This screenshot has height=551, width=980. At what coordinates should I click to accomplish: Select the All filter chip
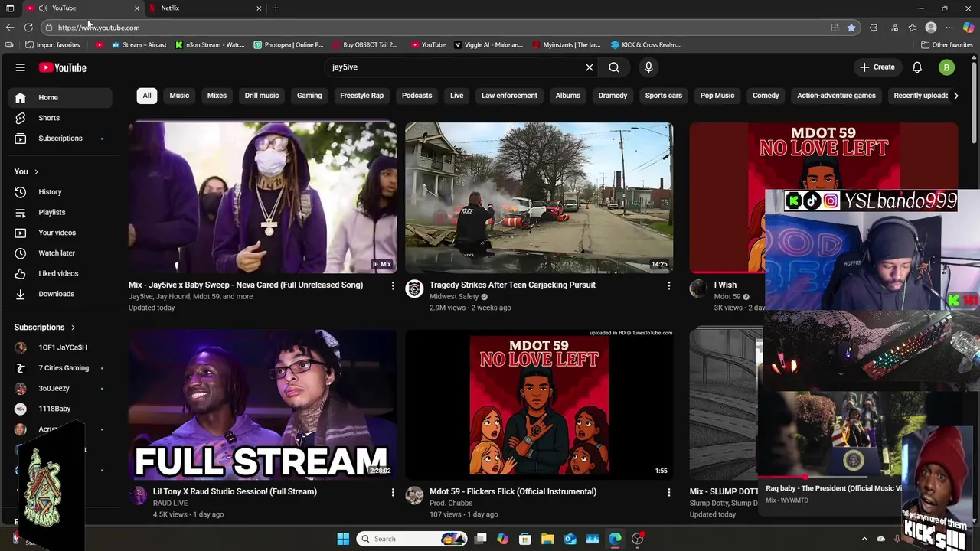[x=147, y=96]
